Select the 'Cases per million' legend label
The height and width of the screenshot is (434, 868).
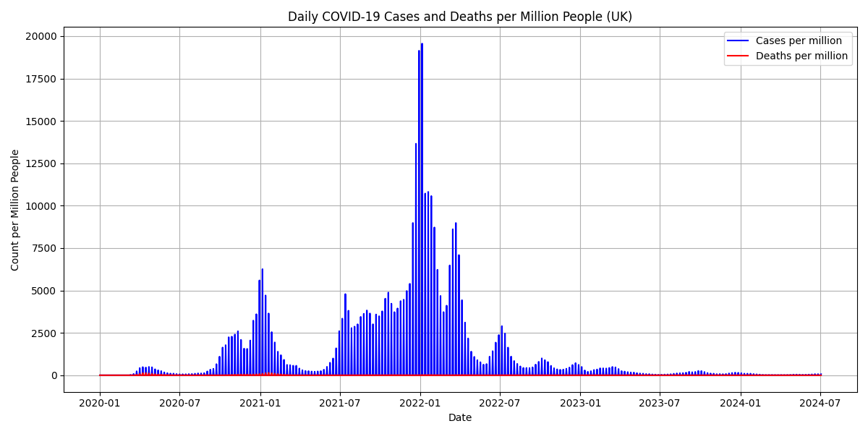coord(799,41)
